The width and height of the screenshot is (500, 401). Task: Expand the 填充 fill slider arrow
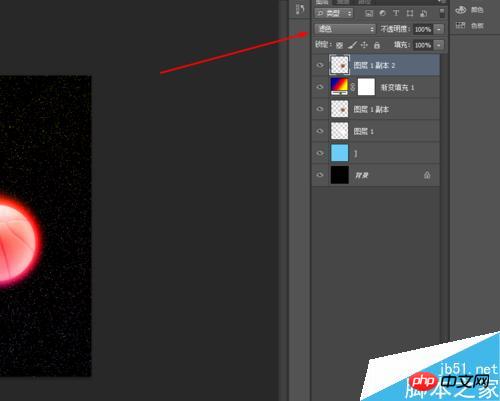tap(439, 45)
